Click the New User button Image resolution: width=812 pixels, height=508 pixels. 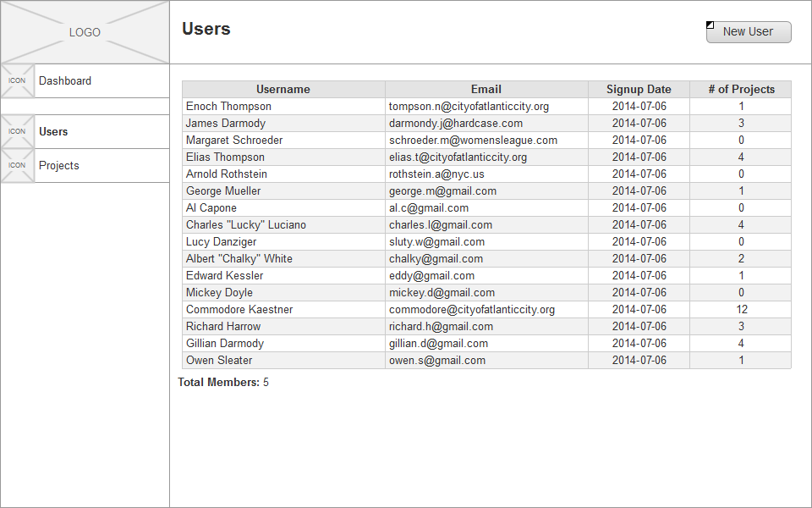(x=749, y=32)
